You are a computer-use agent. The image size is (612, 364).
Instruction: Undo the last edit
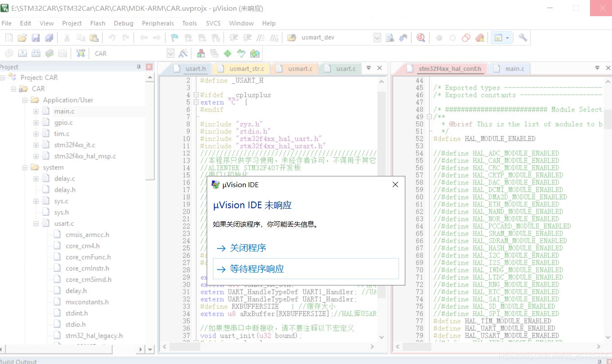coord(112,38)
